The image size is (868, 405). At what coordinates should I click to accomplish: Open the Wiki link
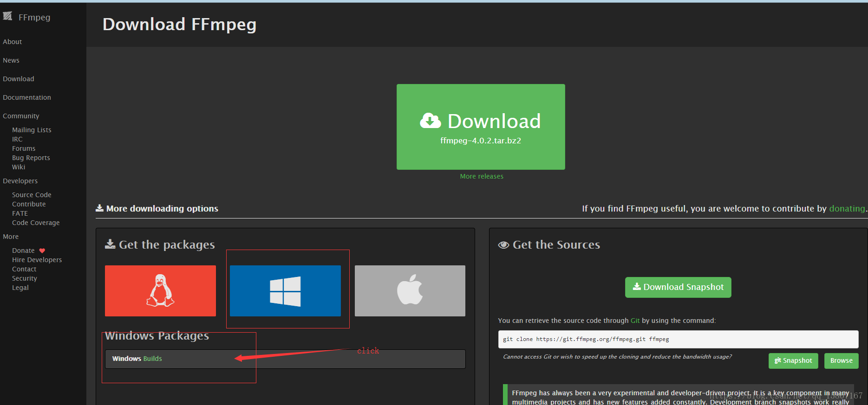pyautogui.click(x=19, y=167)
